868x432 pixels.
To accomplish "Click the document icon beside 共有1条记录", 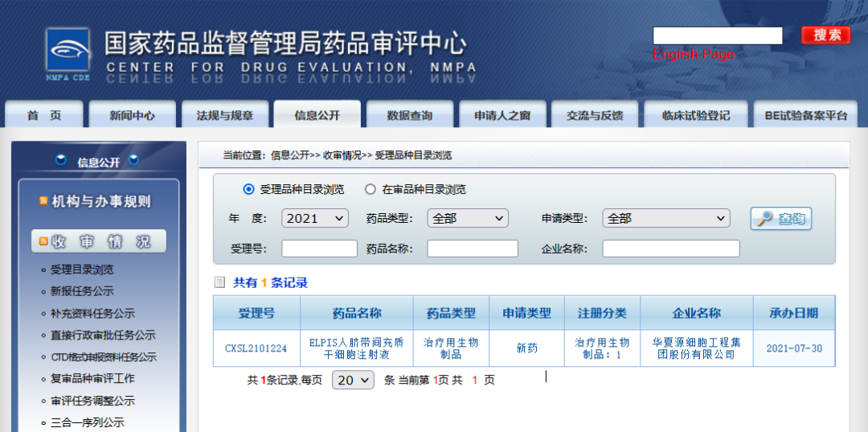I will [219, 282].
